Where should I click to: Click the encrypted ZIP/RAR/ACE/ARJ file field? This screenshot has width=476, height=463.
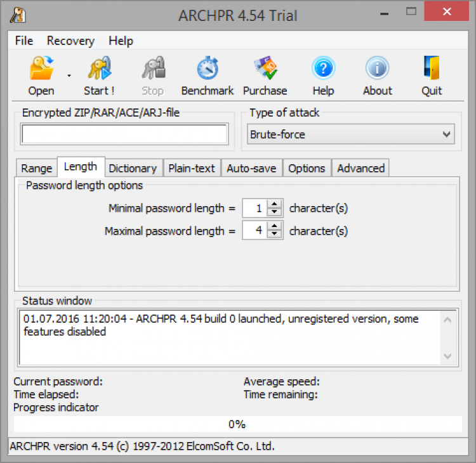(x=124, y=134)
